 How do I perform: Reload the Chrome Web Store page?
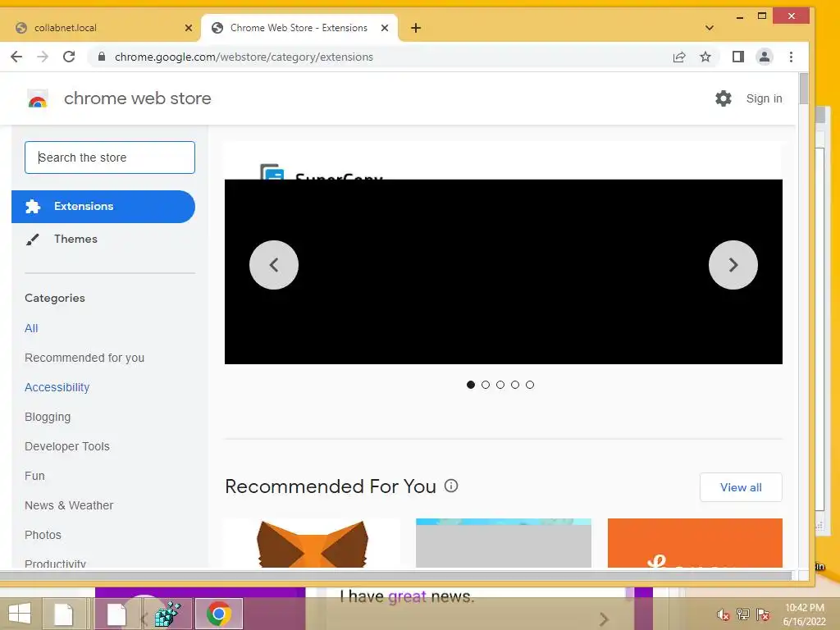point(69,57)
